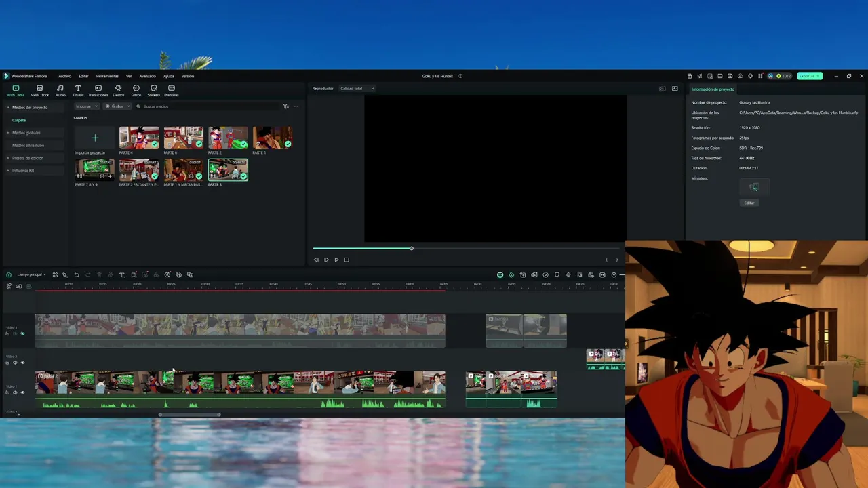
Task: Play the preview with the play button
Action: (336, 260)
